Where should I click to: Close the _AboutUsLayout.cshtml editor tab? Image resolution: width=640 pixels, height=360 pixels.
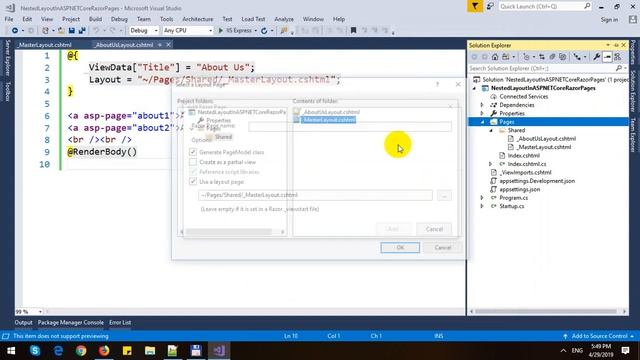[168, 45]
